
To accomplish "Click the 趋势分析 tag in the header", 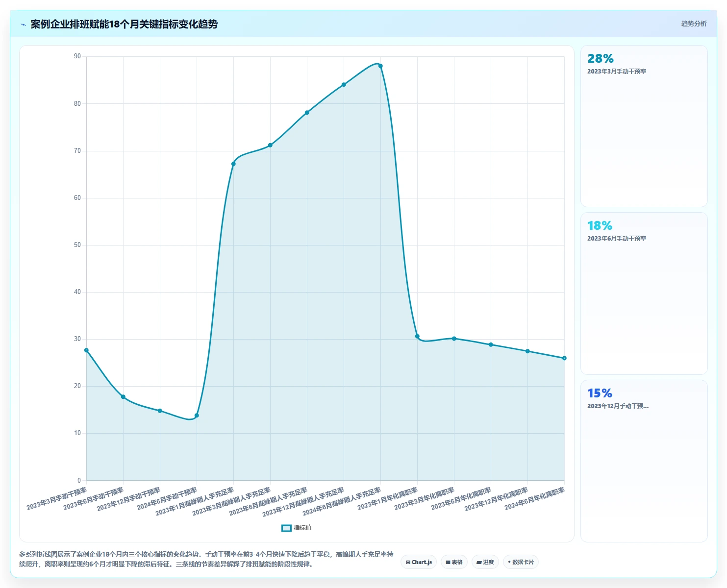I will (694, 24).
